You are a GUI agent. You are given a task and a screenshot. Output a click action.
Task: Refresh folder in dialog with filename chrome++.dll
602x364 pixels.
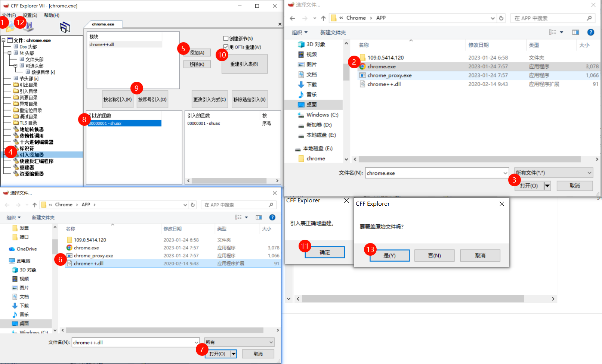193,205
